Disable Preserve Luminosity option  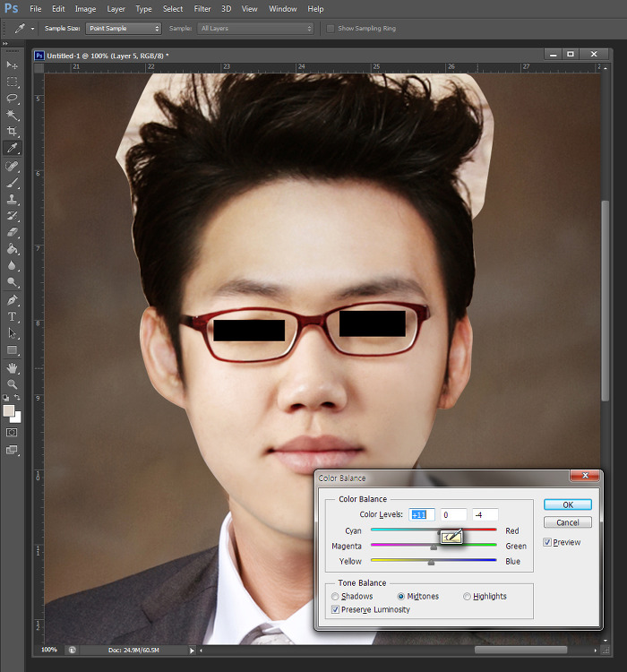(336, 610)
